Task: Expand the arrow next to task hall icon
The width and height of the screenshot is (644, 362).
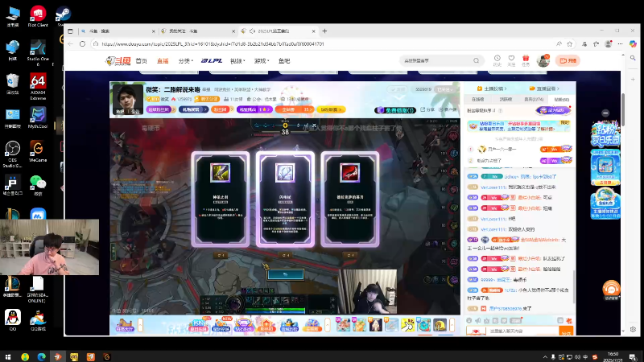Action: (140, 325)
